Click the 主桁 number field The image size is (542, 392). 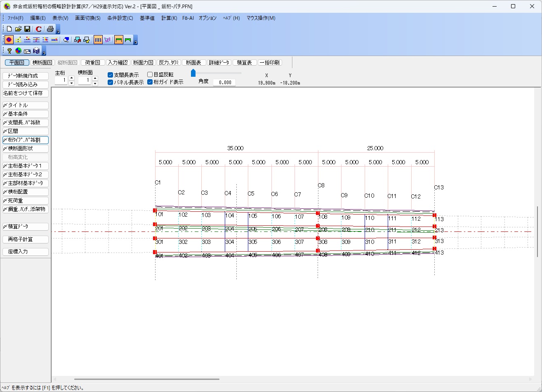(x=61, y=80)
